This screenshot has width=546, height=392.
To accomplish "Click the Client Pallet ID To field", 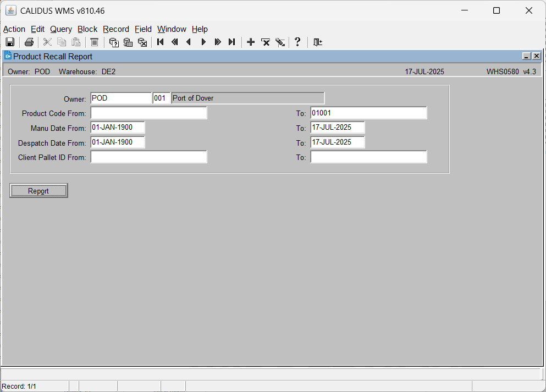I will click(369, 157).
